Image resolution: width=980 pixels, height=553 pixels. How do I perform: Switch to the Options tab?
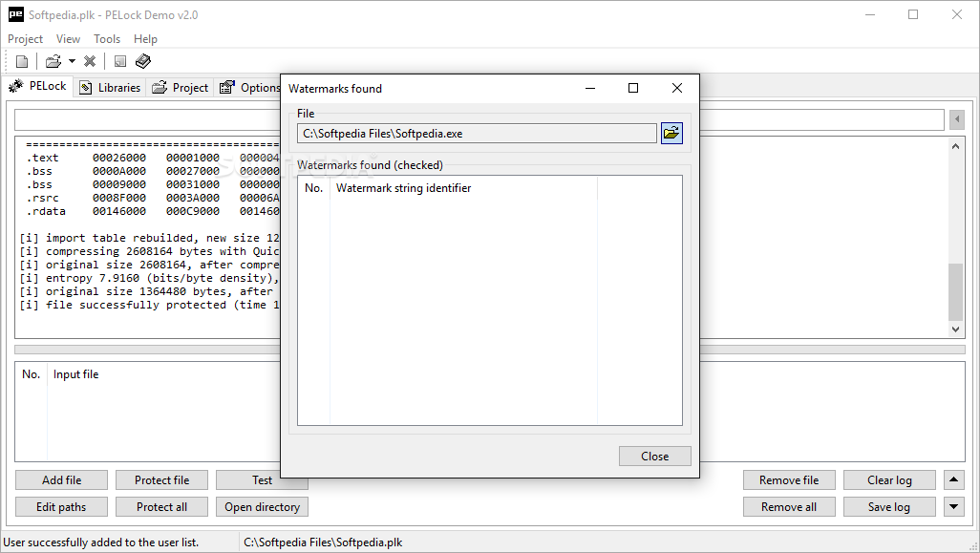pyautogui.click(x=249, y=88)
